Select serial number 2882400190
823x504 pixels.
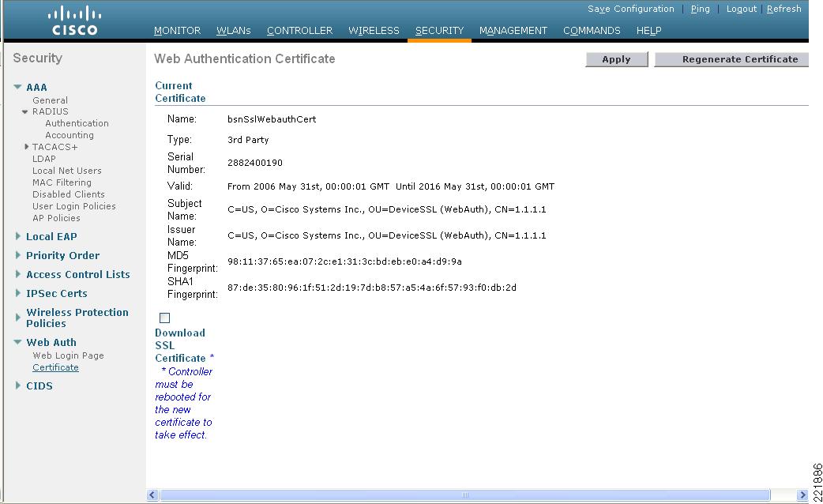(254, 163)
